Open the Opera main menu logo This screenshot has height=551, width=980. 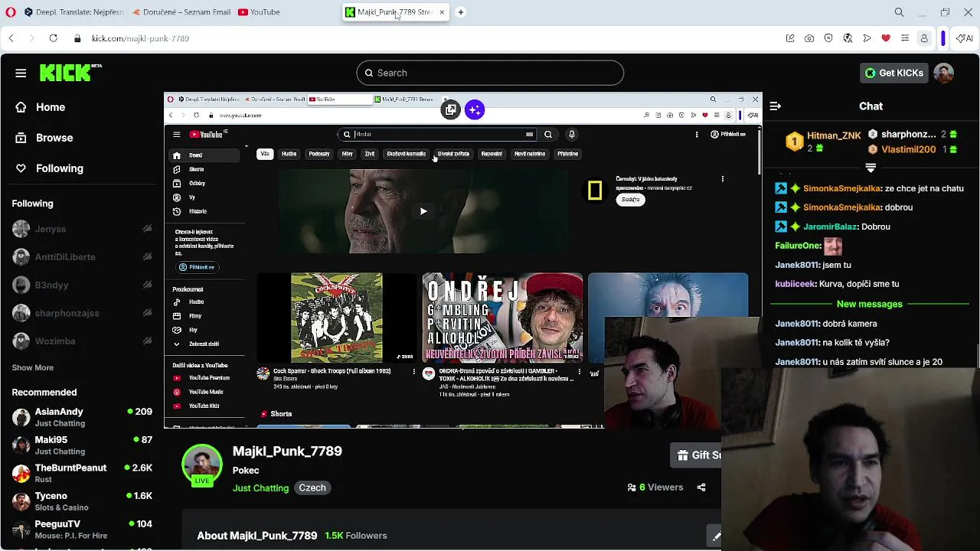9,12
